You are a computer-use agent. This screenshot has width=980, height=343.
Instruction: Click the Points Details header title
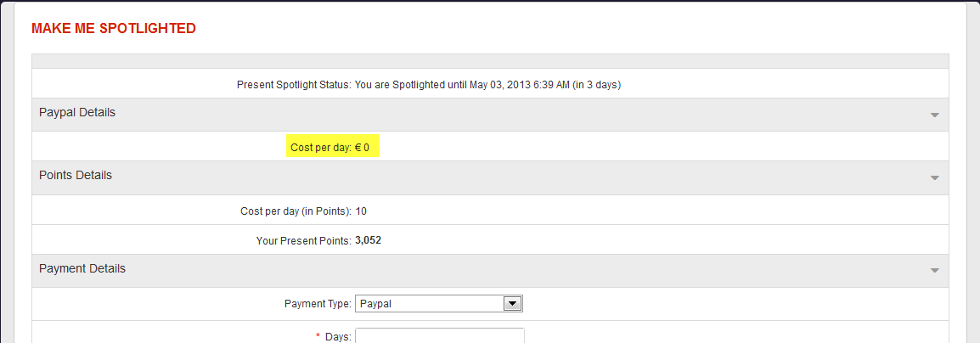(x=76, y=175)
